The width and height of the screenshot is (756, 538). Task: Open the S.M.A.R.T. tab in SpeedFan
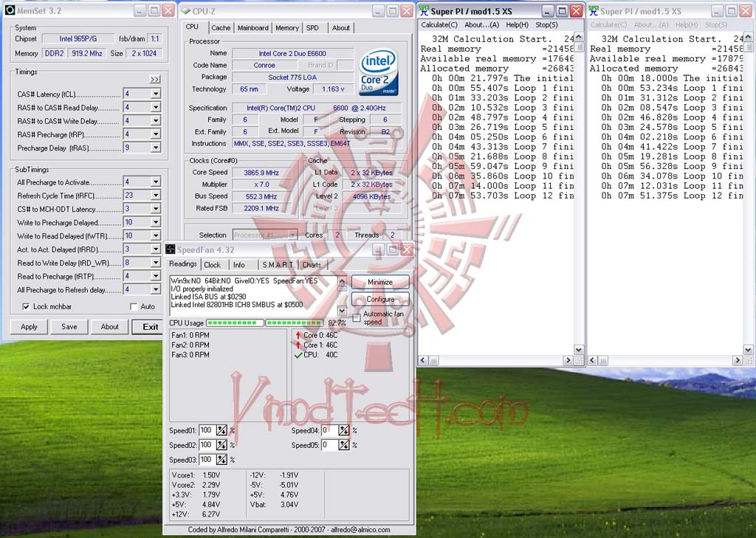pos(278,265)
